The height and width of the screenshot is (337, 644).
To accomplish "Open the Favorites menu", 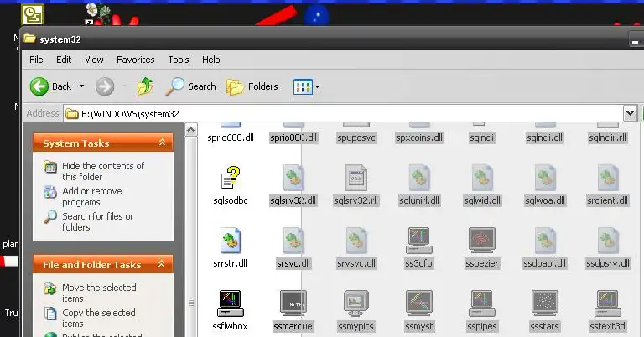I will [x=136, y=60].
